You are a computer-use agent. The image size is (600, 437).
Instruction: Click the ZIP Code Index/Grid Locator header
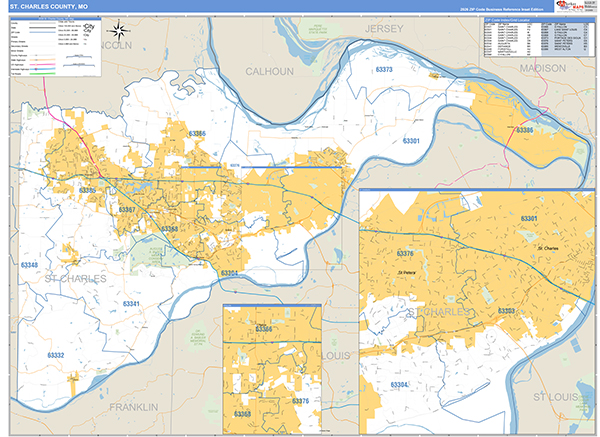click(x=540, y=20)
